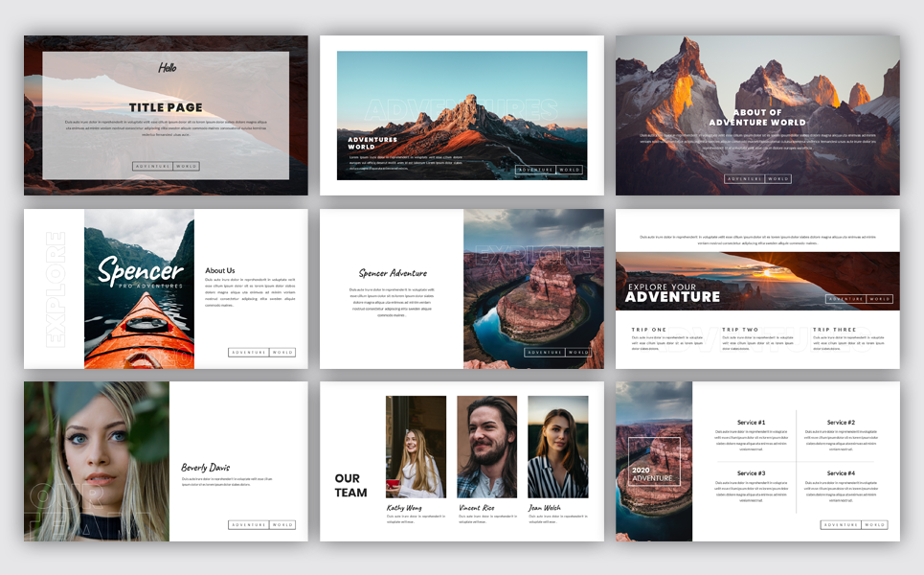Screen dimensions: 924x575
Task: Click the "OUR TEAM" heading
Action: pyautogui.click(x=350, y=485)
